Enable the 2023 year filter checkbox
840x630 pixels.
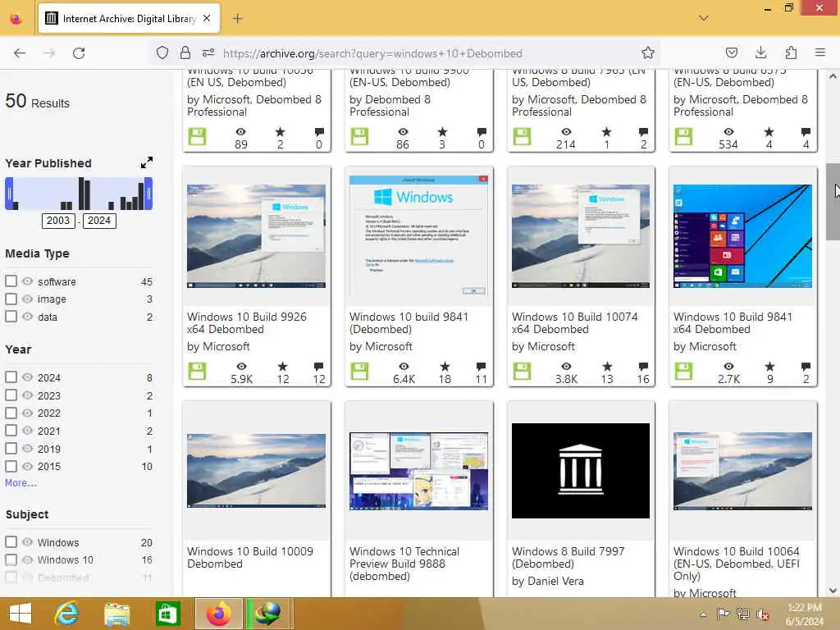(11, 395)
